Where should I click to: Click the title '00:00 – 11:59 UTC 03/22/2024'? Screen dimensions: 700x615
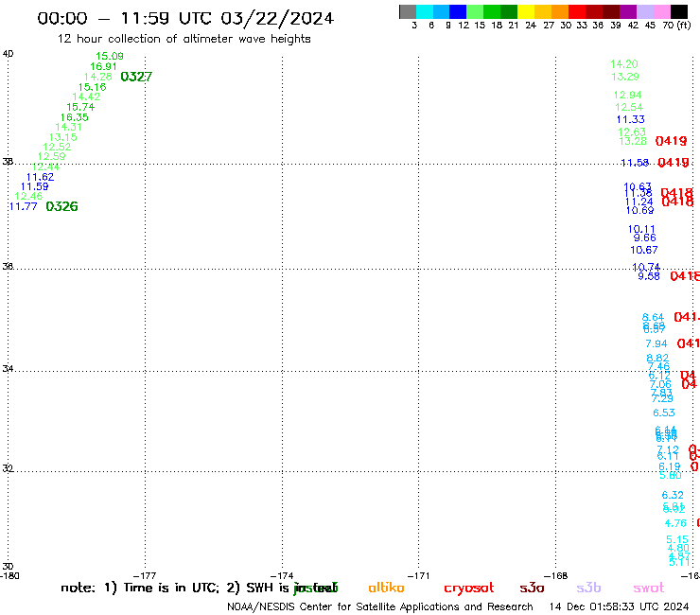(185, 18)
